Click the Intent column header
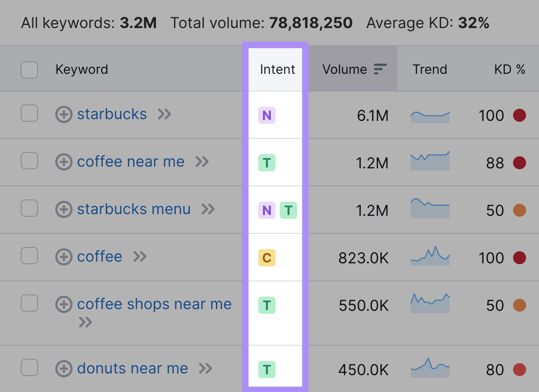Viewport: 539px width, 392px height. pyautogui.click(x=277, y=69)
